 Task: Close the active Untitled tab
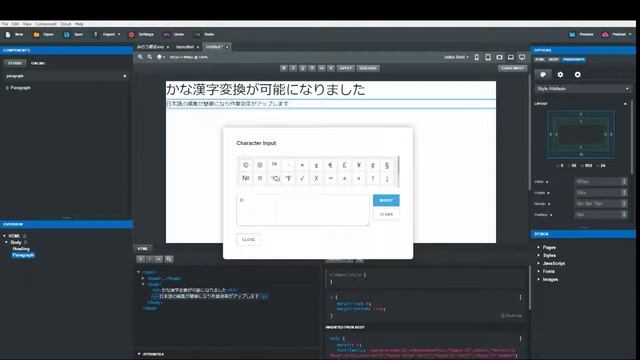click(227, 47)
